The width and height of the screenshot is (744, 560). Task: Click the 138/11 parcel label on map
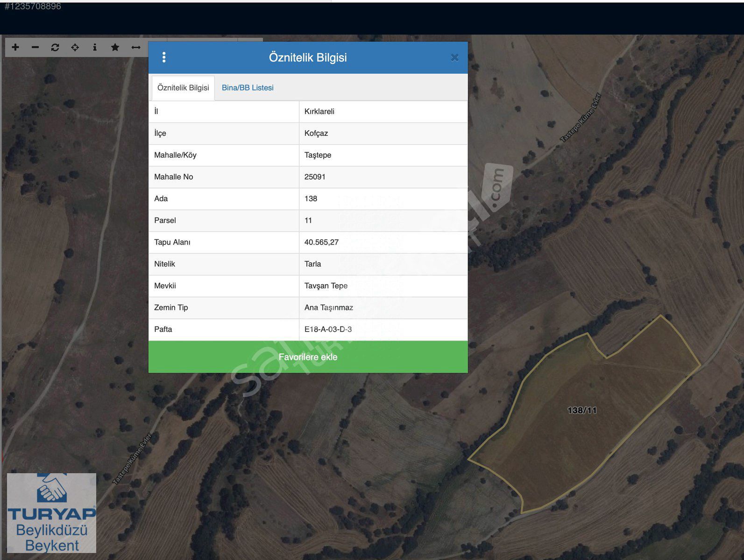581,410
